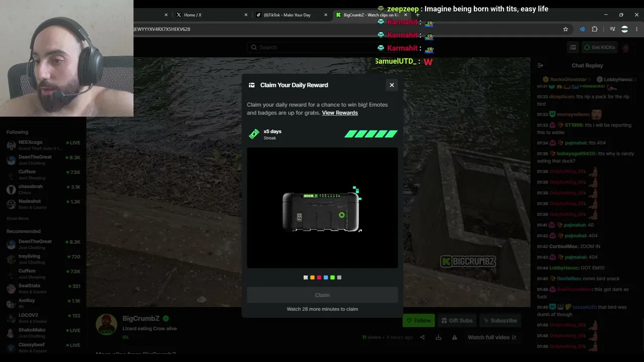Report the clip with the warning icon

(455, 337)
